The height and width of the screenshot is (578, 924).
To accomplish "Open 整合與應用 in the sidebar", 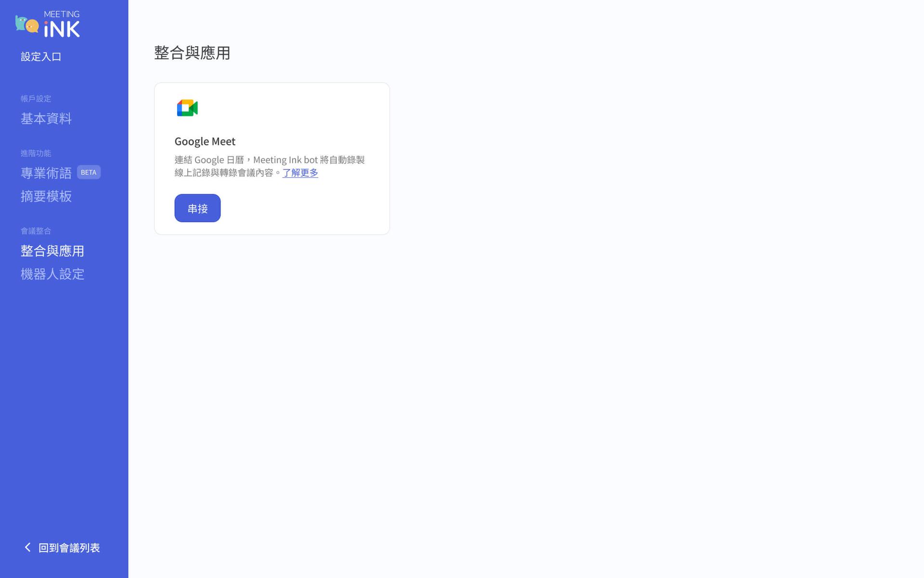I will [52, 250].
